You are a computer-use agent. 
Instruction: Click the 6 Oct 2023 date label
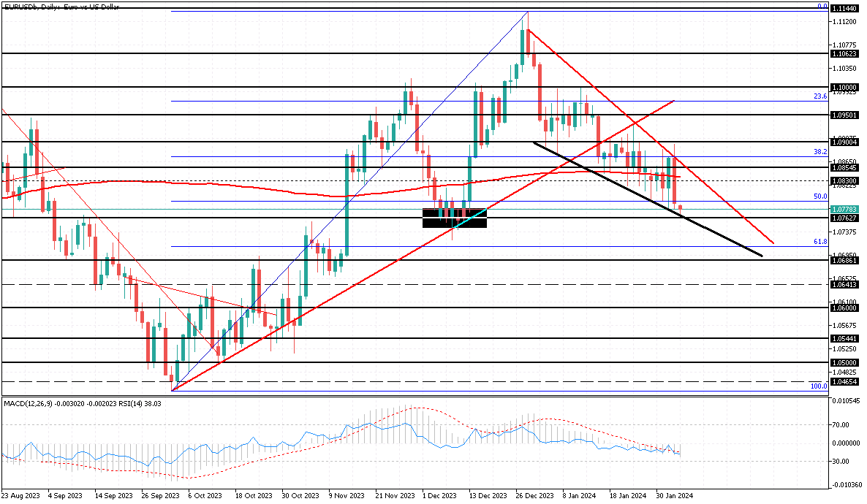pyautogui.click(x=205, y=496)
